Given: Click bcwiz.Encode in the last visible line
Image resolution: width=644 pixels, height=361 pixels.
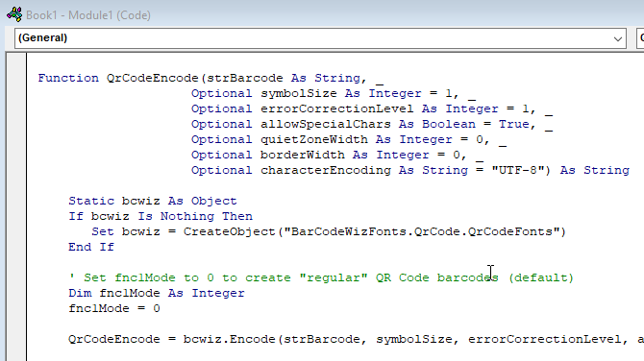Looking at the screenshot, I should (229, 339).
